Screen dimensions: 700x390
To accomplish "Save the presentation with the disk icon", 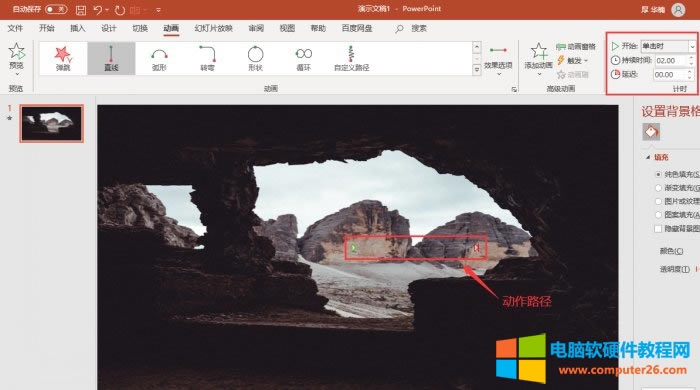I will (81, 10).
